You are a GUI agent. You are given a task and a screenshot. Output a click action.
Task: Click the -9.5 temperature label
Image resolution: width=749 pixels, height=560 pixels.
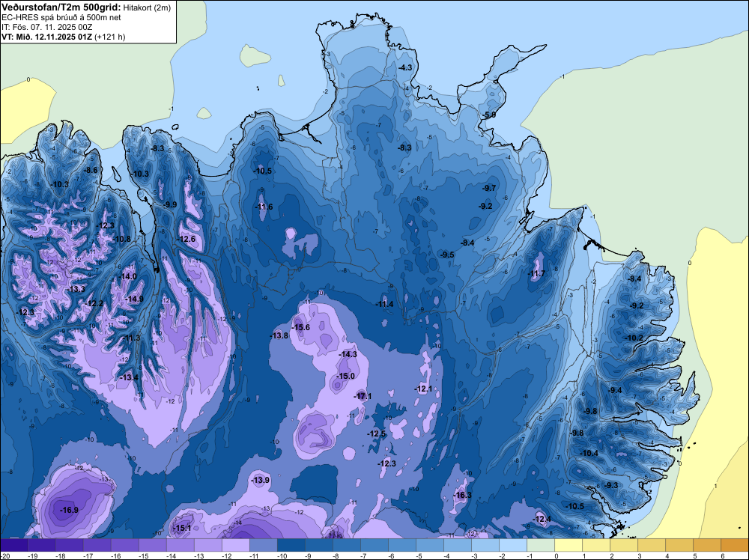[448, 255]
